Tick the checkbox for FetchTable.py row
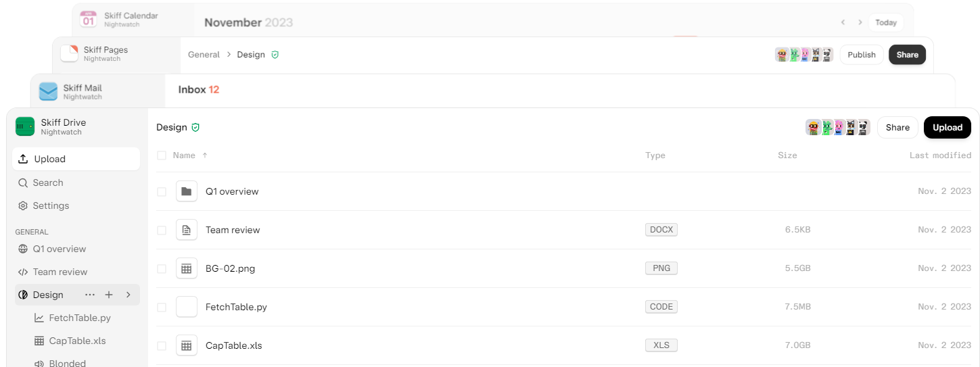The image size is (980, 367). [162, 307]
